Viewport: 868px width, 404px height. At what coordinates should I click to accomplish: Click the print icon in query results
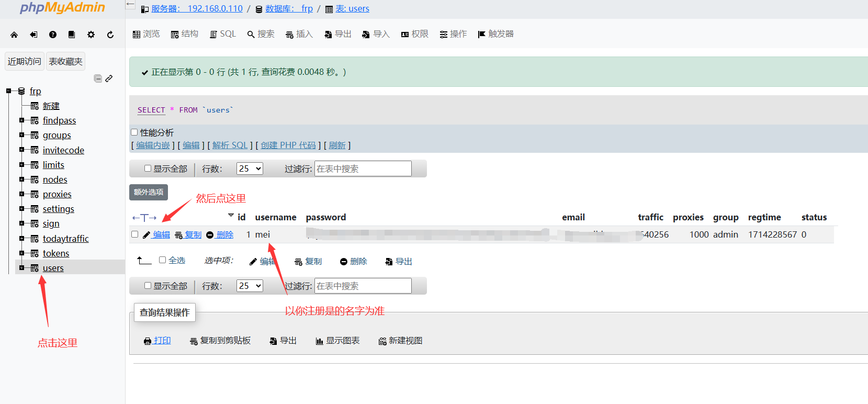(x=148, y=341)
